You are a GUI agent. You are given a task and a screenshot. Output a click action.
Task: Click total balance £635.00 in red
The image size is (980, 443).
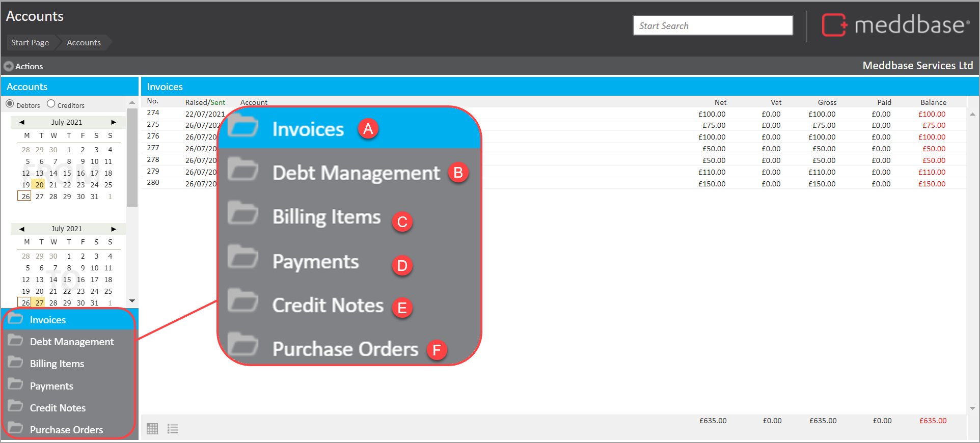tap(933, 421)
